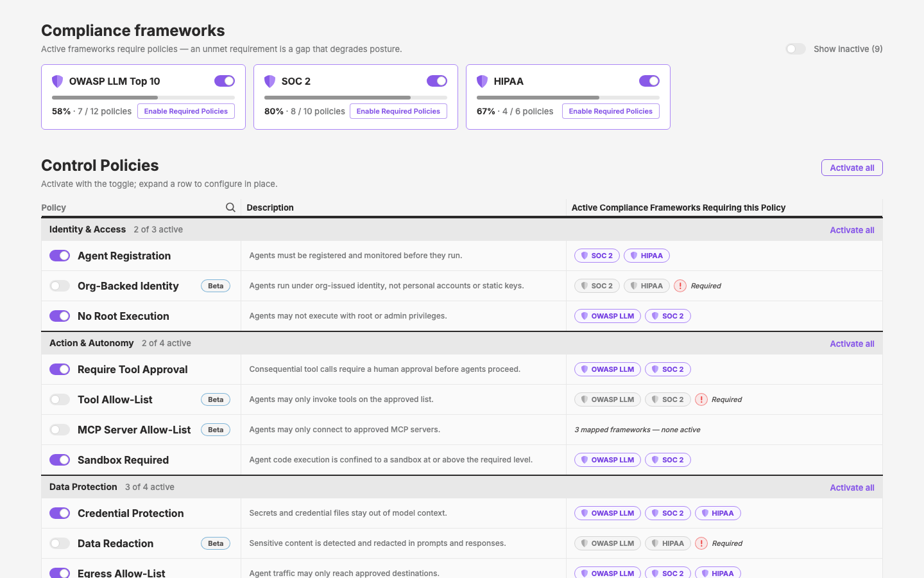Screen dimensions: 924x578
Task: Enable required policies for OWASP LLM Top 10
Action: click(x=186, y=111)
